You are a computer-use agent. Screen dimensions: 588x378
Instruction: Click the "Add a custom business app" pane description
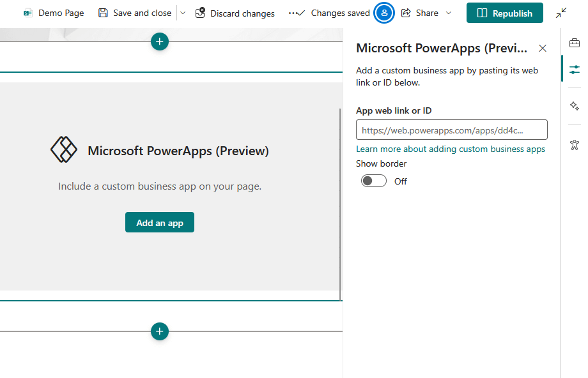coord(447,77)
